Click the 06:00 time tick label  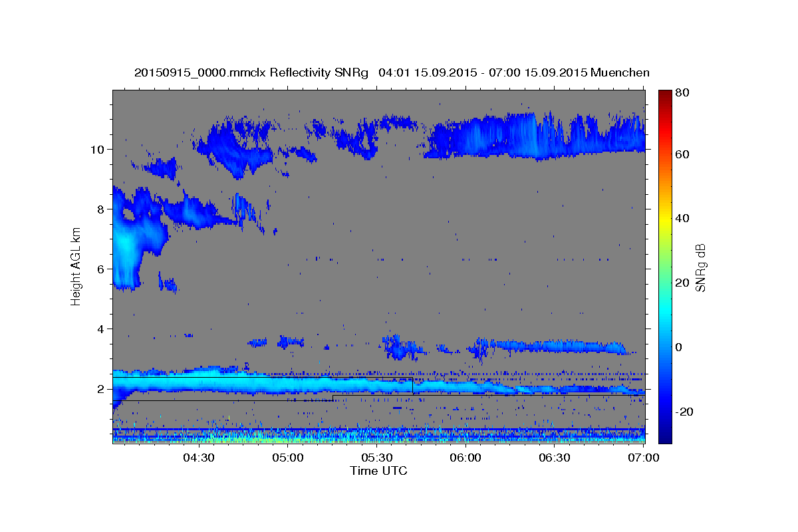point(465,458)
